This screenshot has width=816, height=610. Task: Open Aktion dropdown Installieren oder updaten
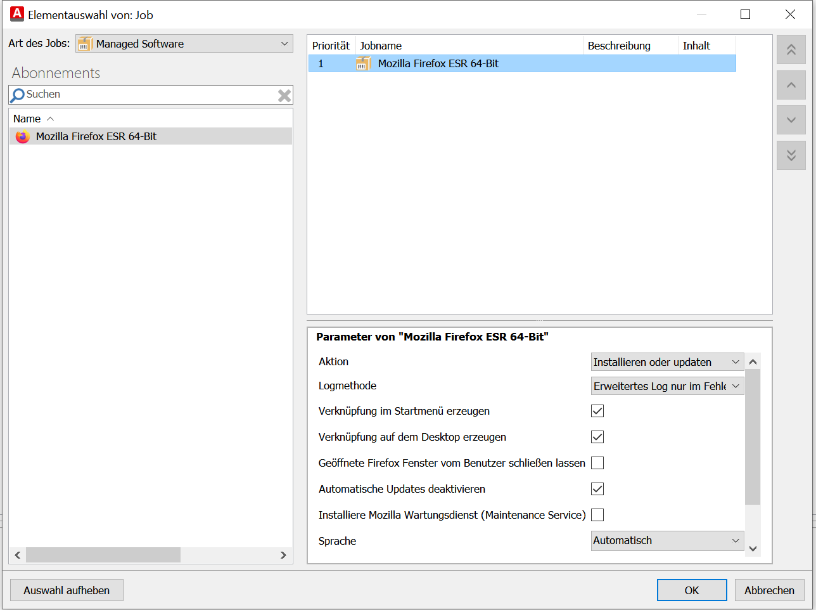pos(667,362)
